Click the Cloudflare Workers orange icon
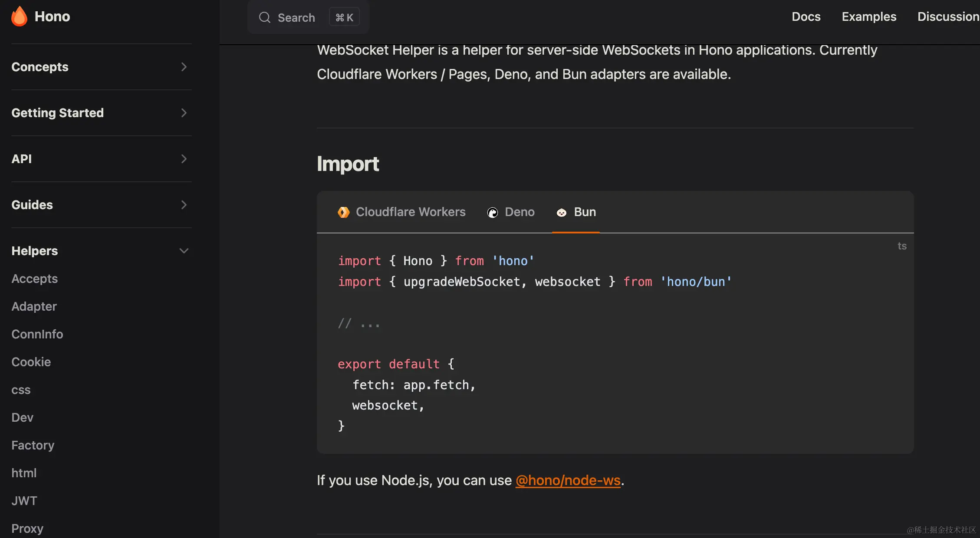This screenshot has height=538, width=980. [343, 212]
